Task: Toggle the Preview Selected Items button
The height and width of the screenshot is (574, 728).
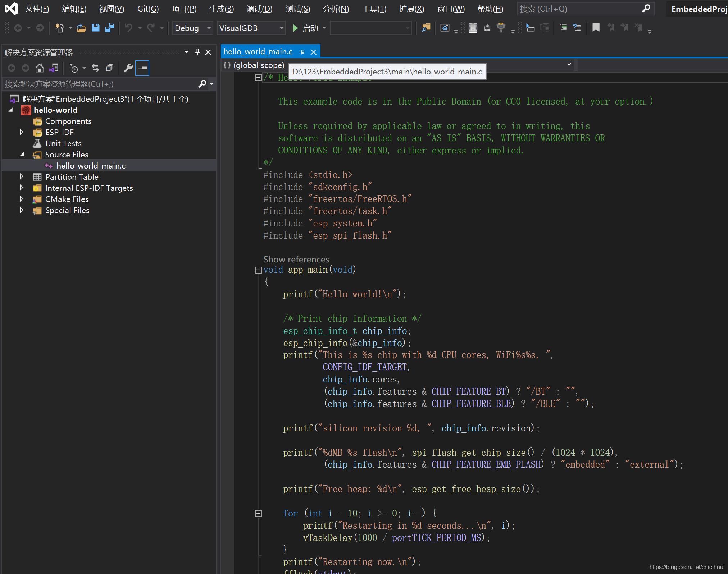Action: [142, 68]
